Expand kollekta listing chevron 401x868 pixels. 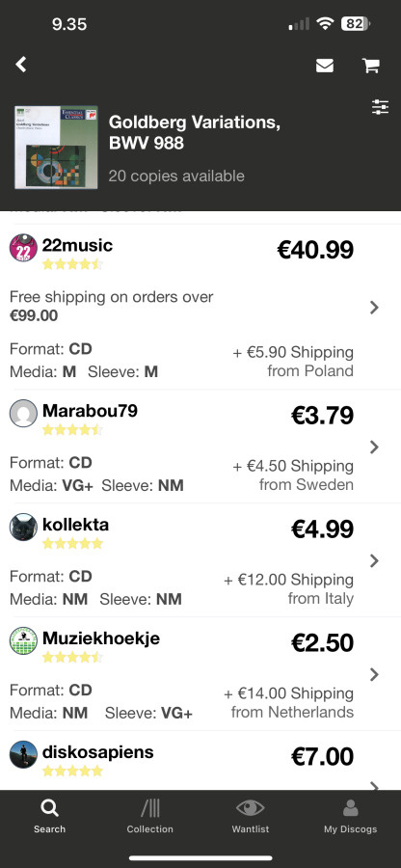click(374, 560)
